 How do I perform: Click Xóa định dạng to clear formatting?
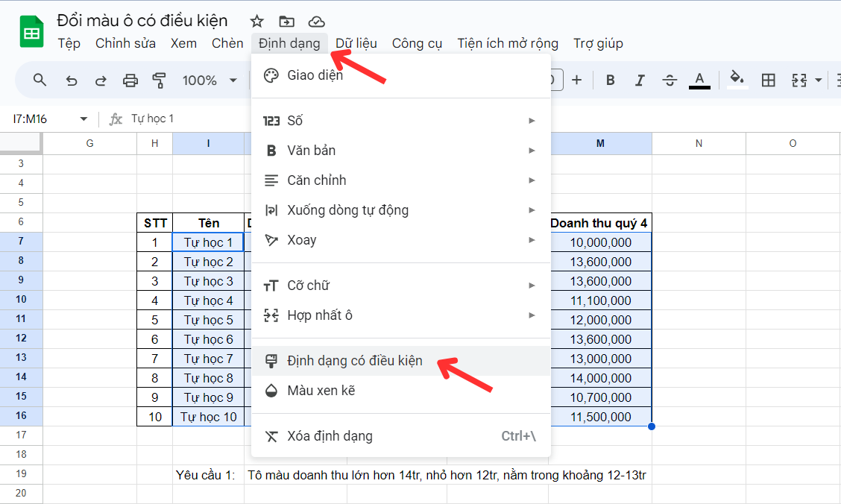coord(330,436)
